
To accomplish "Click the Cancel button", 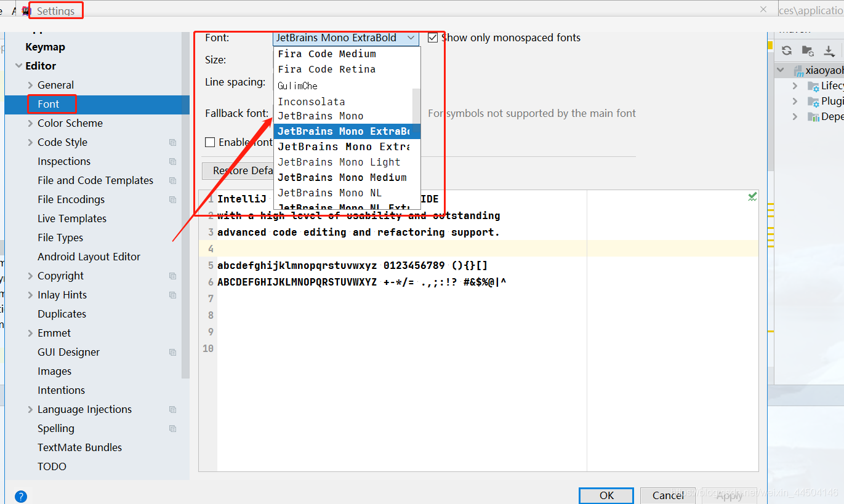I will point(668,495).
